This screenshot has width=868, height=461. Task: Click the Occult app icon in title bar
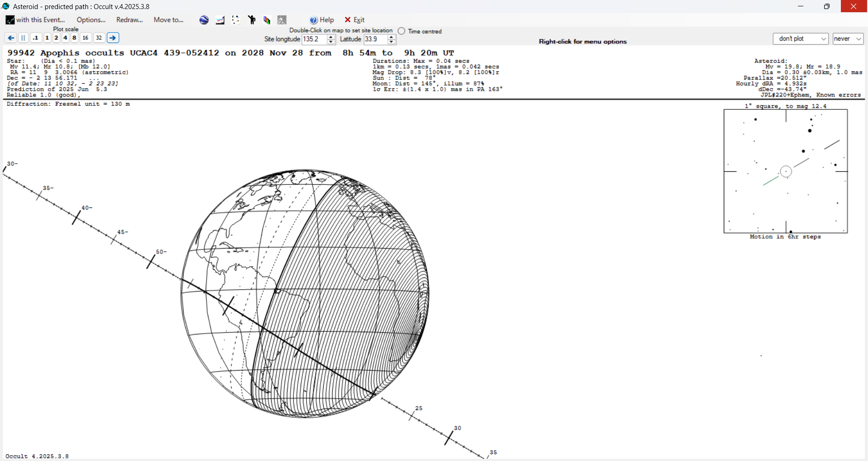[x=6, y=6]
